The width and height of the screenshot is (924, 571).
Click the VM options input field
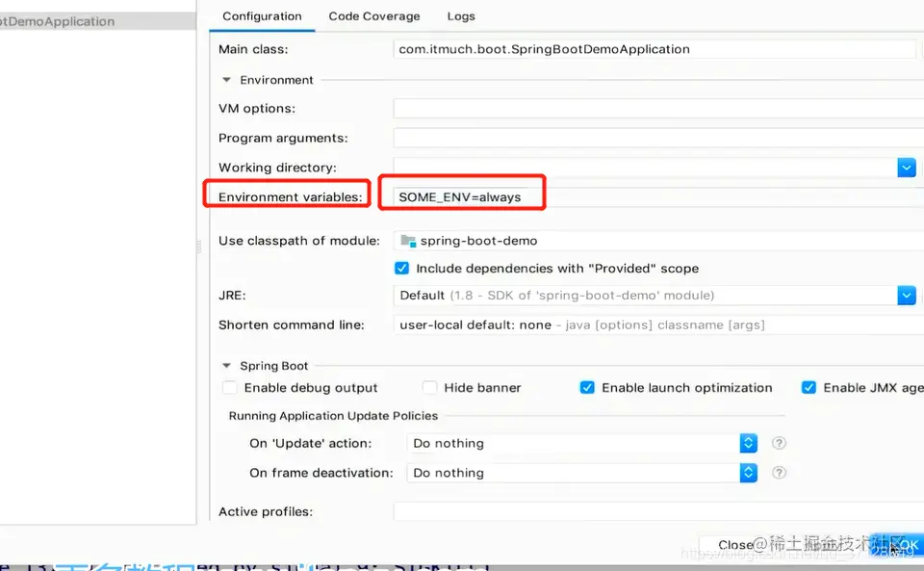tap(658, 109)
